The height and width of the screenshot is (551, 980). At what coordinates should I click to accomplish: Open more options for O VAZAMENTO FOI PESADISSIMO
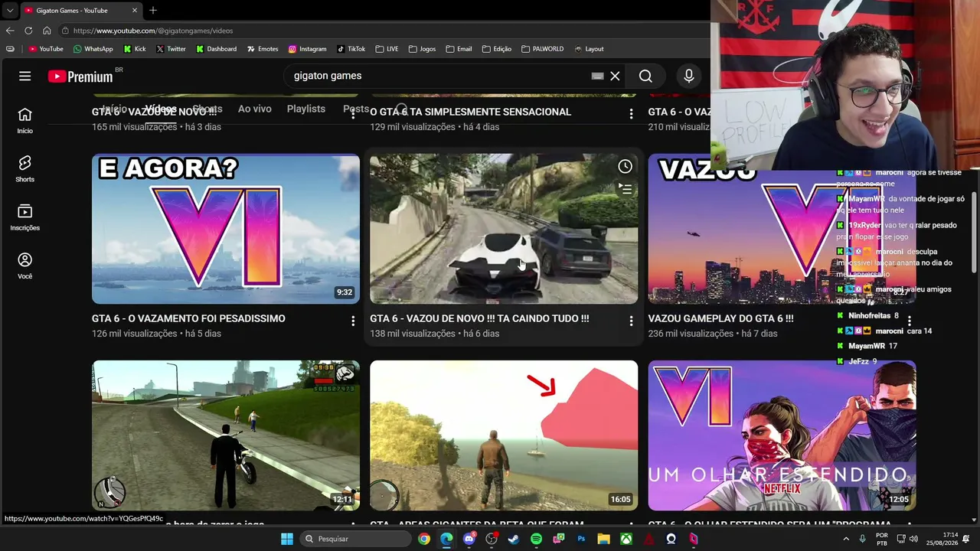point(353,321)
